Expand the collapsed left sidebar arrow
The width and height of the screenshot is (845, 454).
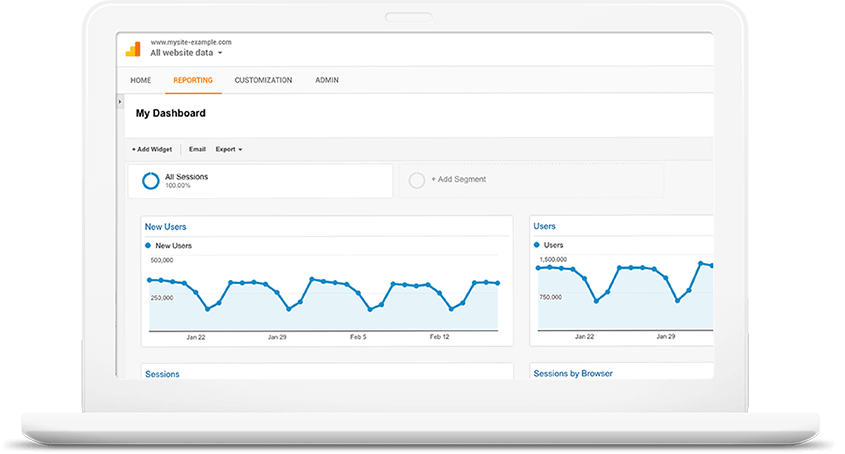point(120,102)
